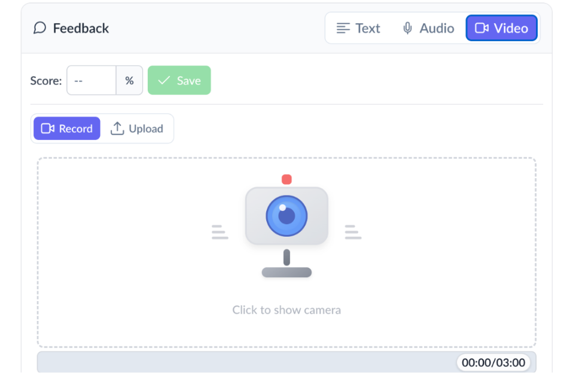Click the 'Click to show camera' text
Image resolution: width=576 pixels, height=392 pixels.
[287, 310]
